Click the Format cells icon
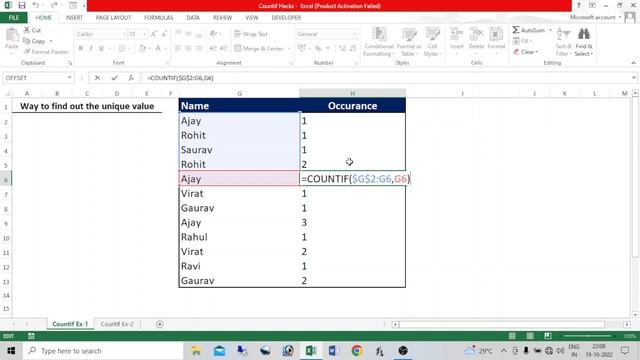640x360 pixels. pos(496,34)
